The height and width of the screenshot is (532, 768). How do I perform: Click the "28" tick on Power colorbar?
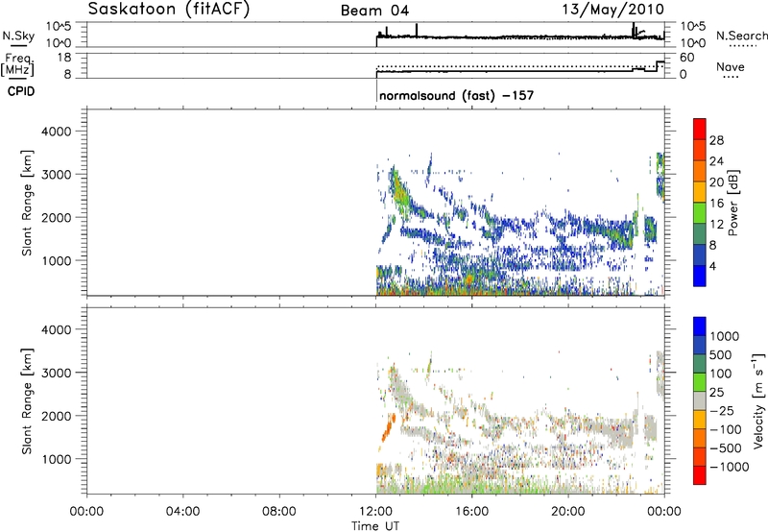pyautogui.click(x=716, y=140)
